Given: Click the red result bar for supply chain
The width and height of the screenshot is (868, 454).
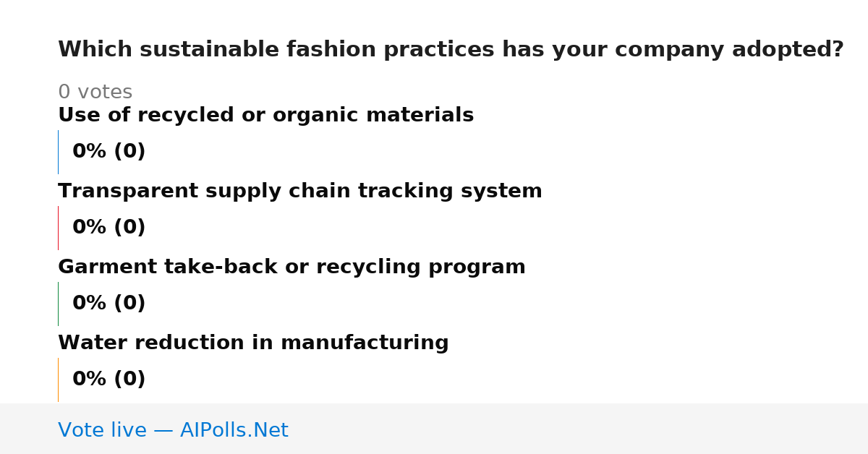Looking at the screenshot, I should pos(58,228).
